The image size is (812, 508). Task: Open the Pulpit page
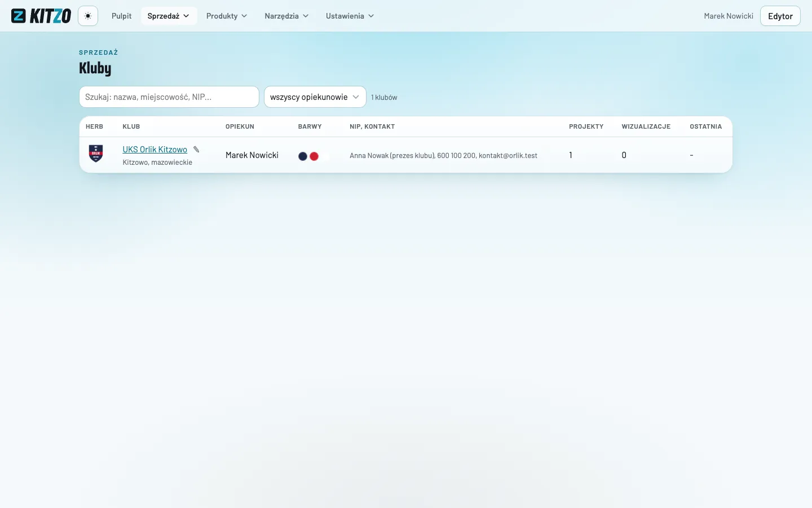121,16
